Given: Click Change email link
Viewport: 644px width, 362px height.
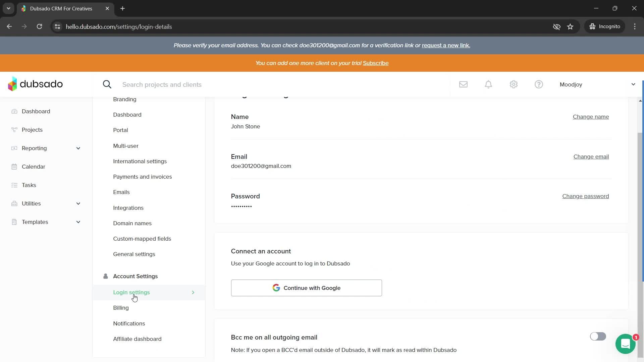Looking at the screenshot, I should pos(591,157).
